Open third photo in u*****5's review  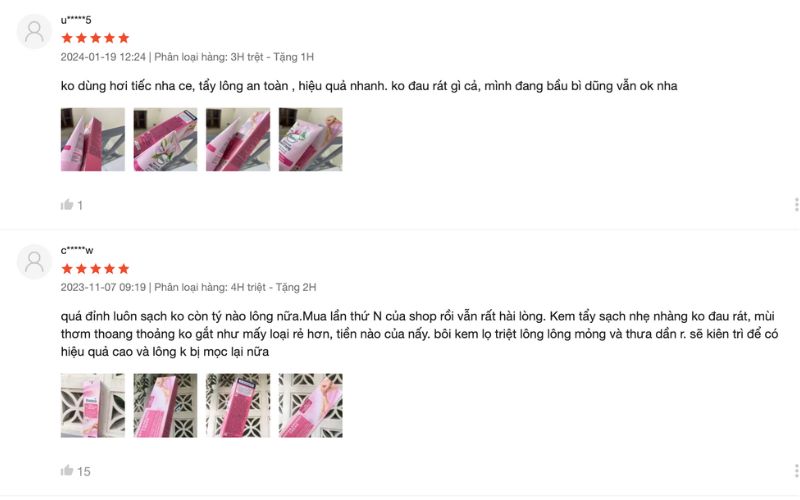[x=238, y=139]
